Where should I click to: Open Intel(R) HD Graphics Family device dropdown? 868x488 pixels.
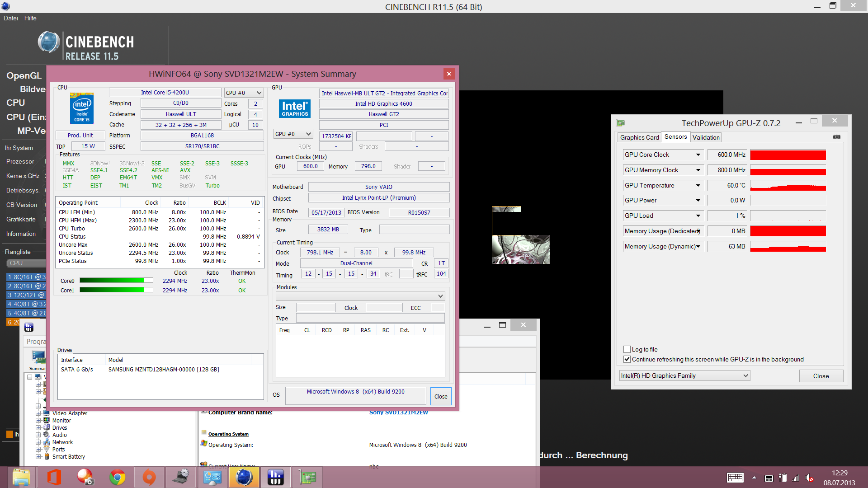point(684,375)
